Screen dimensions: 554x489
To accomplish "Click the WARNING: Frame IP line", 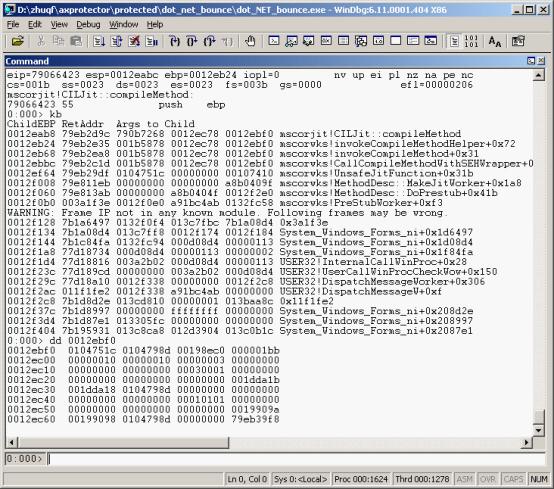I will coord(227,213).
